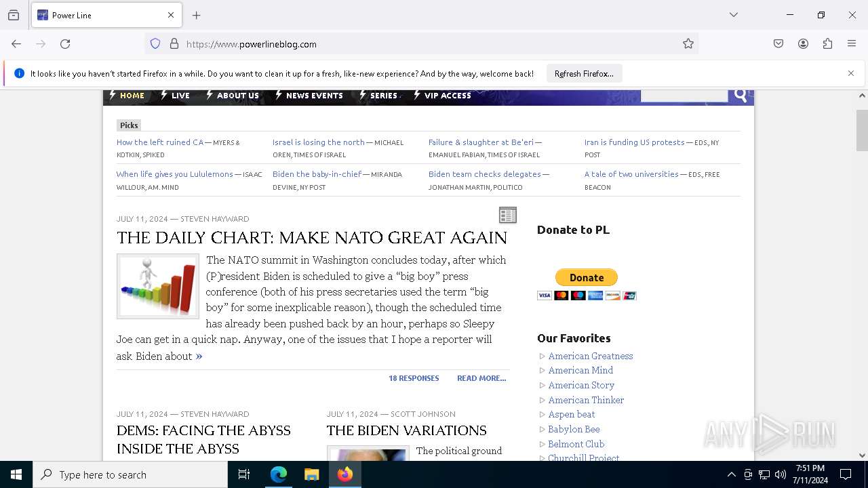Expand the list all tabs chevron
The height and width of the screenshot is (488, 868).
point(734,15)
